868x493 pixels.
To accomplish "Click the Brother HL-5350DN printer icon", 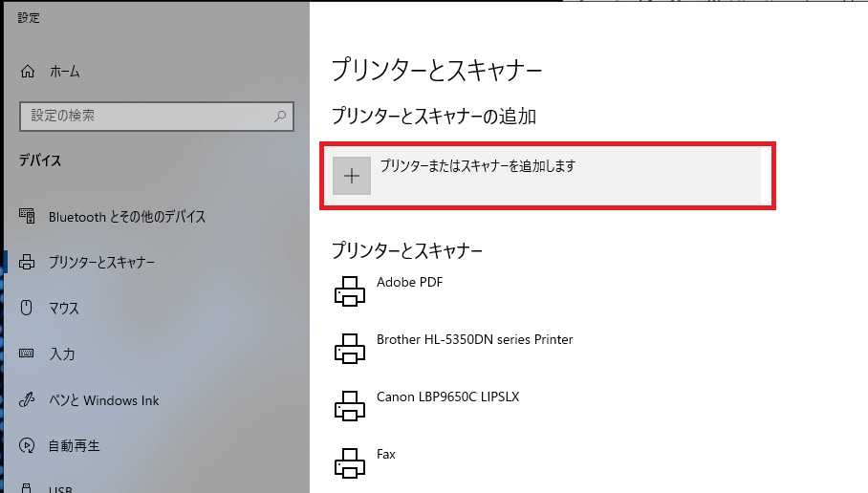I will pyautogui.click(x=350, y=349).
